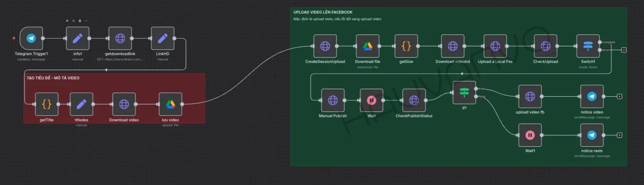Open the CheckUpload HTTP node
The image size is (644, 185).
pos(546,46)
